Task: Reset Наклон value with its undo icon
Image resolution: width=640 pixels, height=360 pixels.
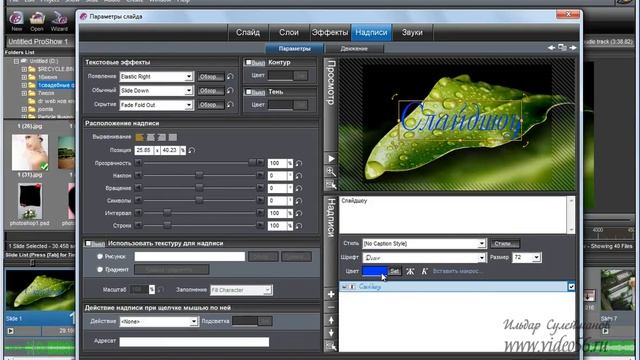Action: tap(299, 176)
